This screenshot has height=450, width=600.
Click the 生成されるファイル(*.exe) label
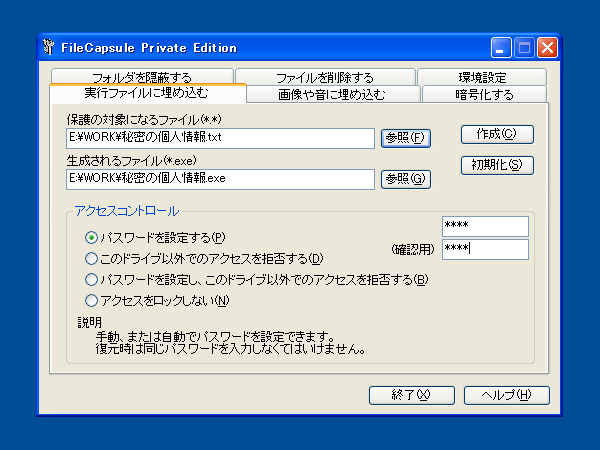(131, 161)
